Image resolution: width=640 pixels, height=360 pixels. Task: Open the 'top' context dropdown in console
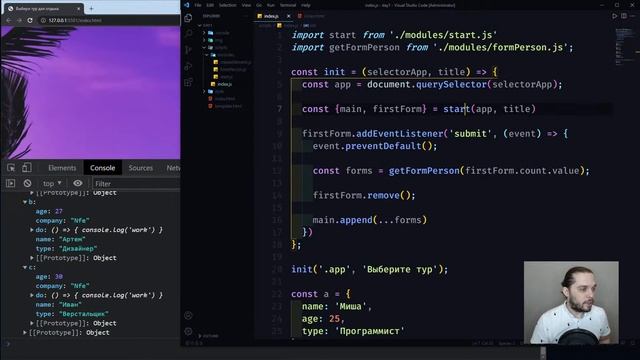[52, 183]
